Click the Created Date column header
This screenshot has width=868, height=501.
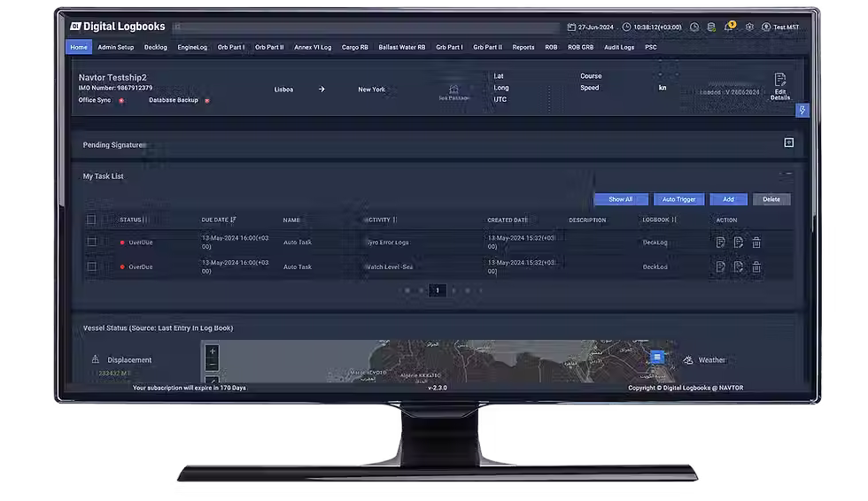tap(507, 220)
